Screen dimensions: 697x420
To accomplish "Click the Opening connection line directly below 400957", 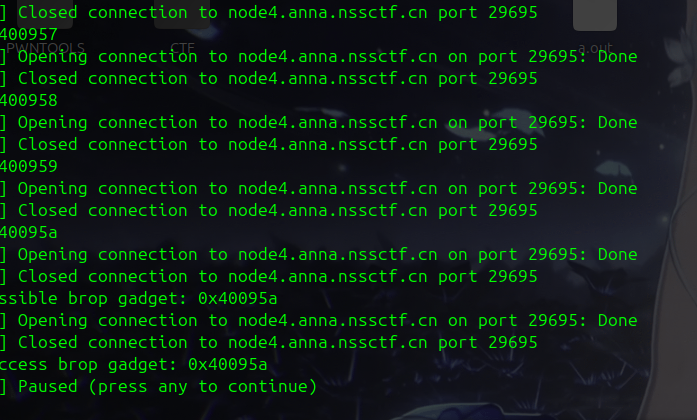I will point(320,56).
